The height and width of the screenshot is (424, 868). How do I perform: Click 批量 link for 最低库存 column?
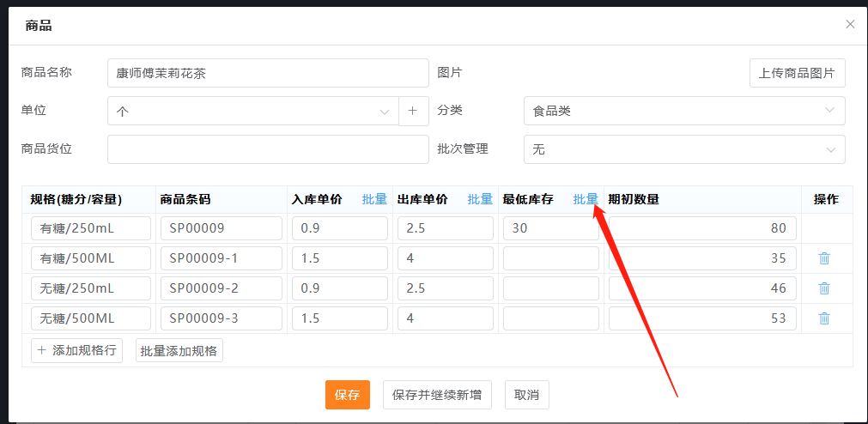(586, 199)
